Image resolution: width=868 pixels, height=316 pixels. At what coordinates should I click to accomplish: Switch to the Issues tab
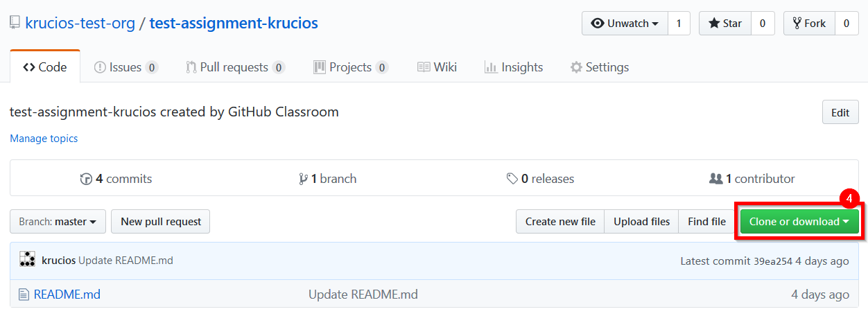point(126,67)
